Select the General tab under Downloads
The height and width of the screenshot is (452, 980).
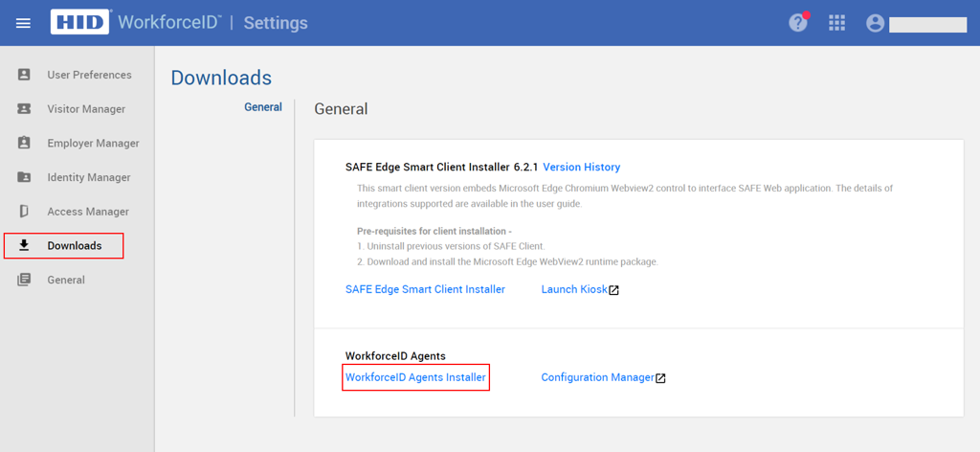263,107
